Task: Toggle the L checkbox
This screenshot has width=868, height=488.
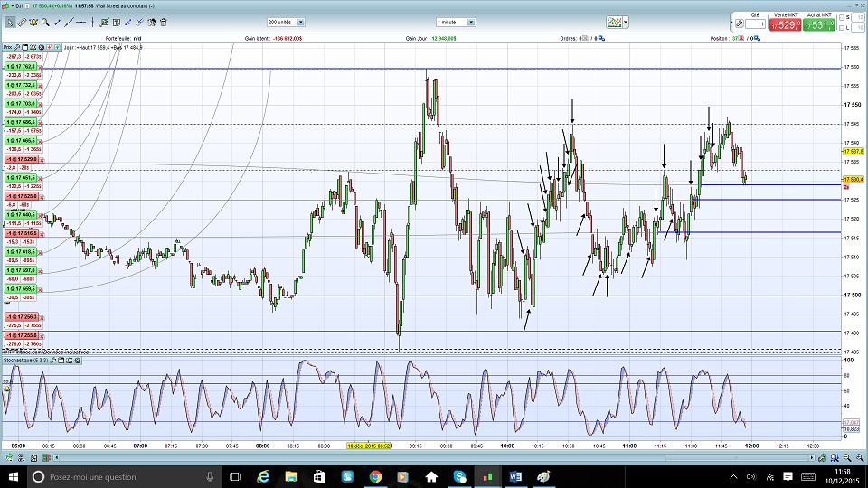Action: point(842,28)
